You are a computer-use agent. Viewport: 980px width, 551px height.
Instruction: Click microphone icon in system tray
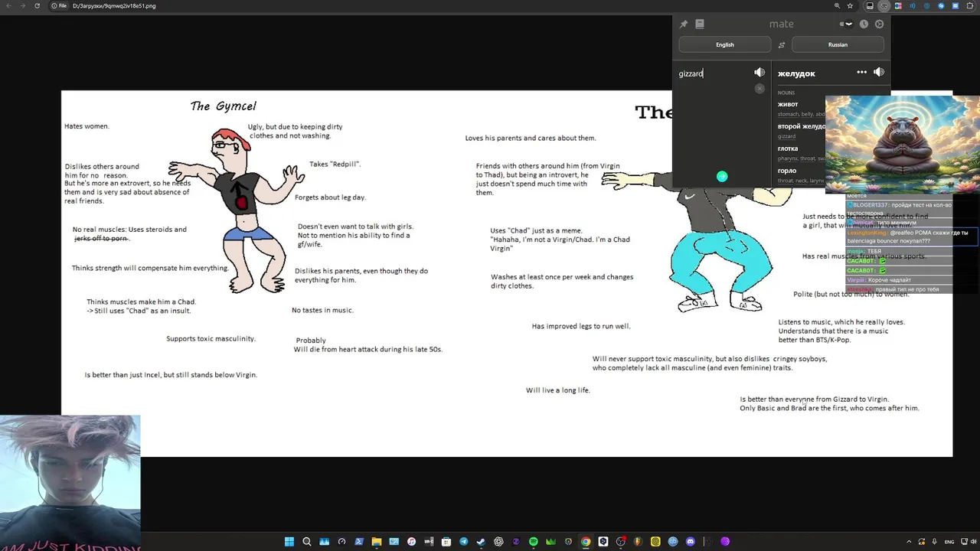point(935,542)
